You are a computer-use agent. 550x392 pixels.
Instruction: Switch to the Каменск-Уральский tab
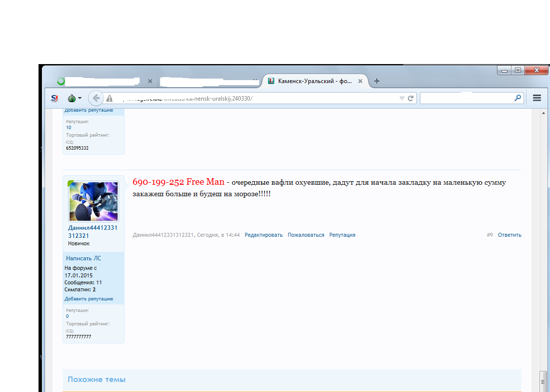[315, 81]
